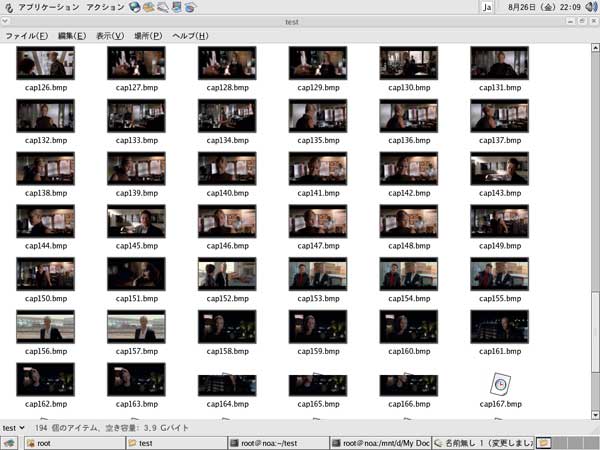This screenshot has height=450, width=600.
Task: Click the fifth panel launcher icon
Action: pos(190,7)
